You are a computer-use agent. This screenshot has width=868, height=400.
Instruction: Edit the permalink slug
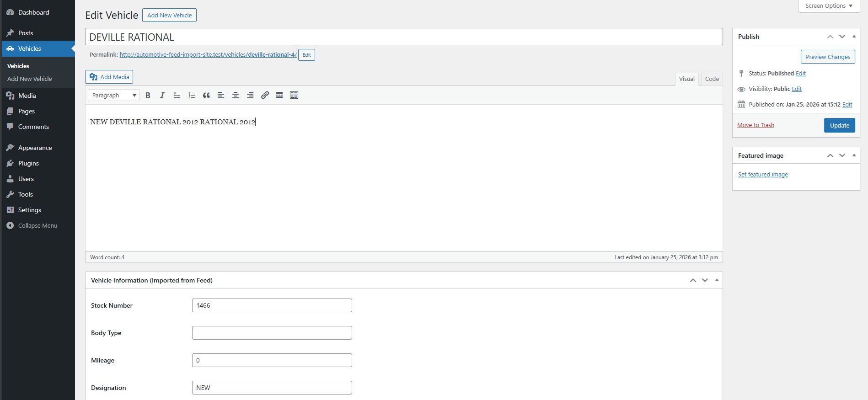coord(306,55)
